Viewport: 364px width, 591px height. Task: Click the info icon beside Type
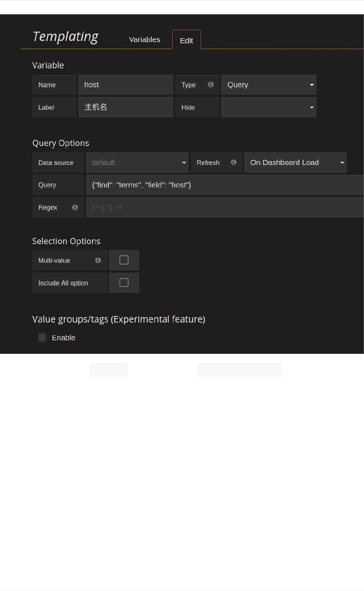(x=211, y=85)
